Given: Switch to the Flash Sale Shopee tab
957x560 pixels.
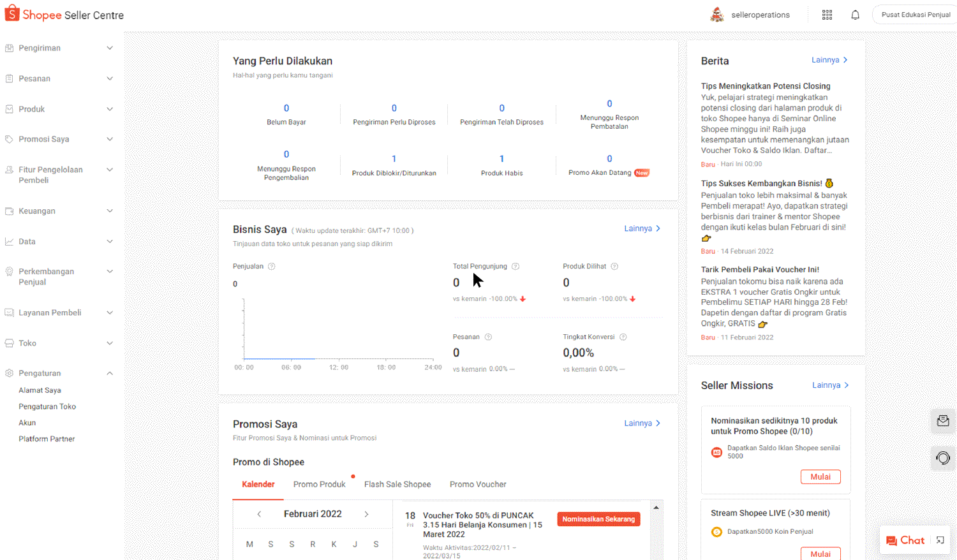Looking at the screenshot, I should click(x=397, y=484).
